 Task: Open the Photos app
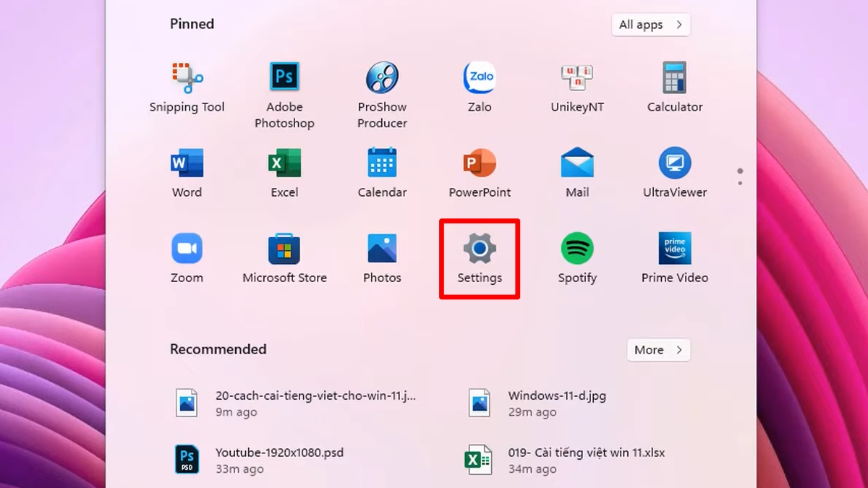(x=382, y=258)
